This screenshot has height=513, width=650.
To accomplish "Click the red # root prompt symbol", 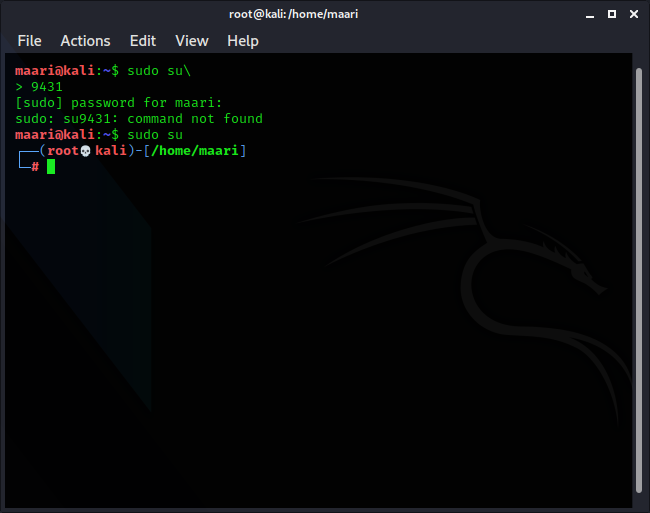I will 35,166.
